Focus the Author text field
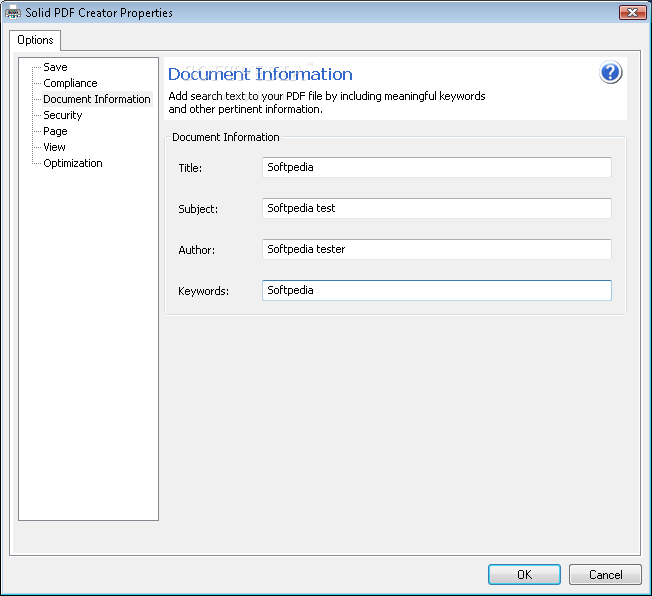This screenshot has width=652, height=596. (x=437, y=249)
